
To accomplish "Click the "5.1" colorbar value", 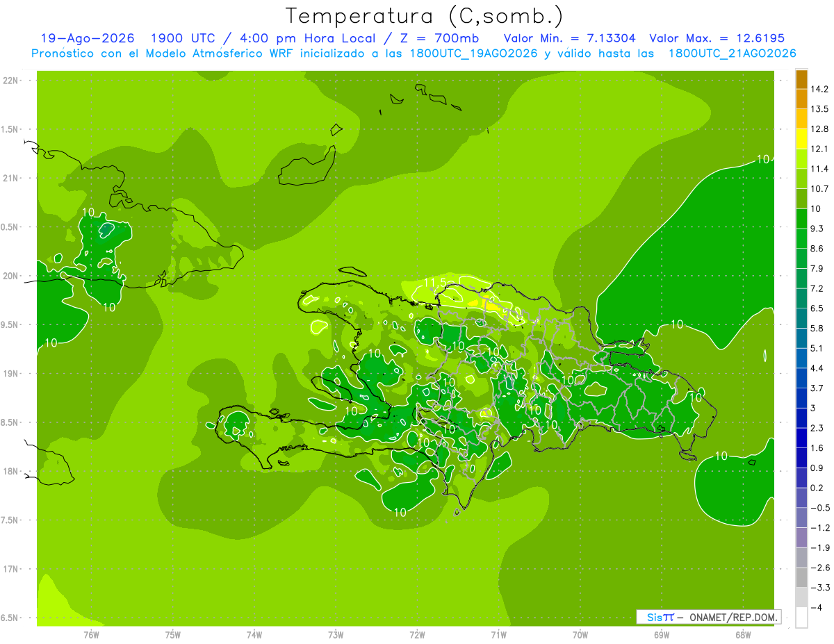I will click(x=818, y=348).
